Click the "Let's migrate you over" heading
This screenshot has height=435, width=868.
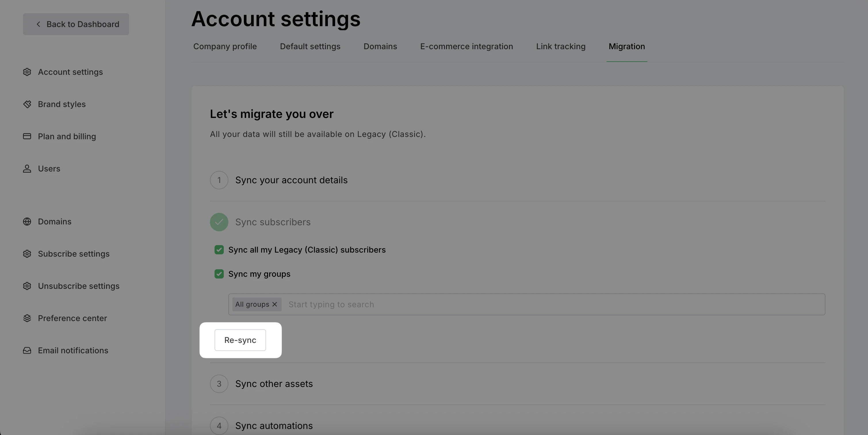click(272, 114)
